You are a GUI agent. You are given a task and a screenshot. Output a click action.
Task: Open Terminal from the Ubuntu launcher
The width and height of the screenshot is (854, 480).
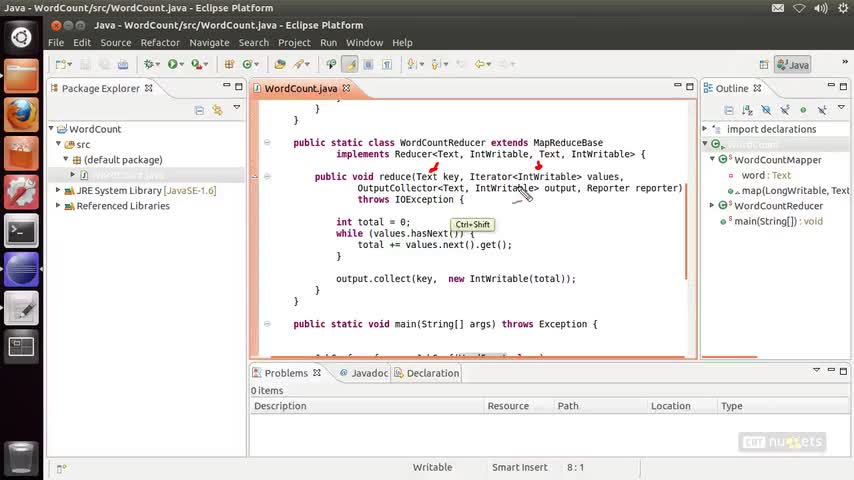click(21, 231)
